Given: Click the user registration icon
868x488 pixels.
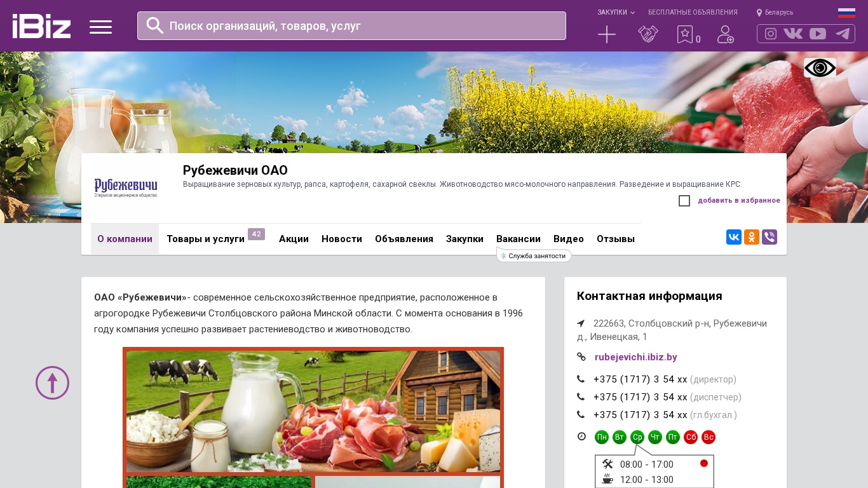Looking at the screenshot, I should click(x=726, y=34).
